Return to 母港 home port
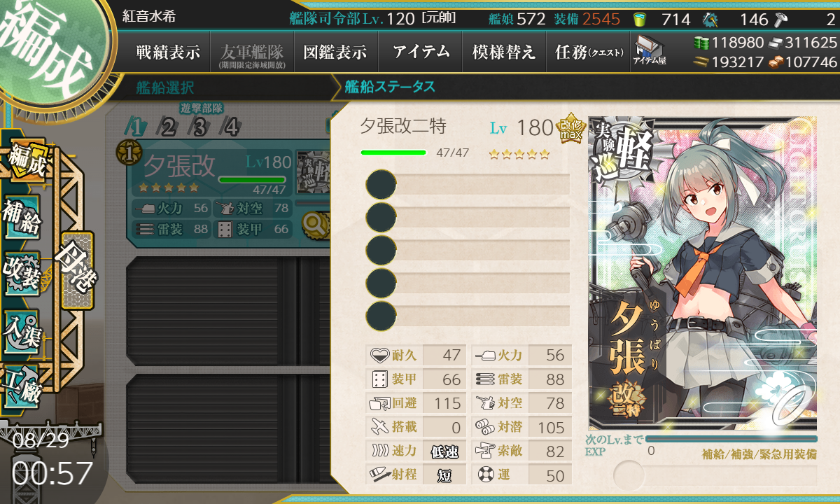 (76, 269)
